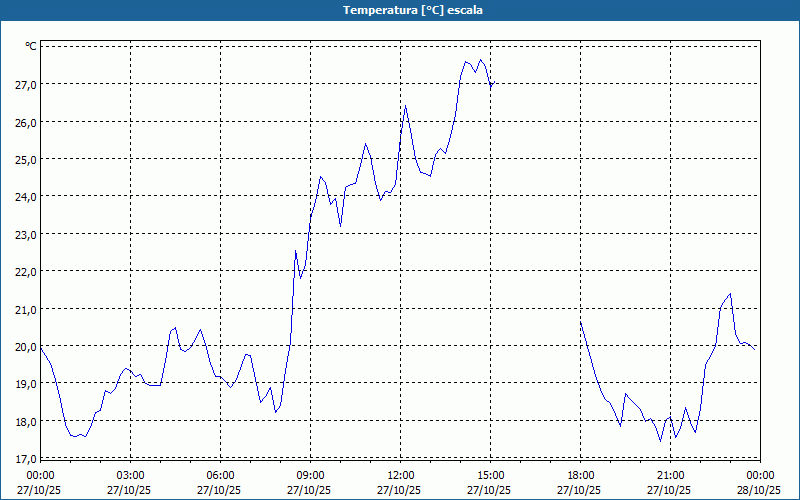Screen dimensions: 800x500
Task: Select the 15:00 time axis label
Action: tap(490, 475)
